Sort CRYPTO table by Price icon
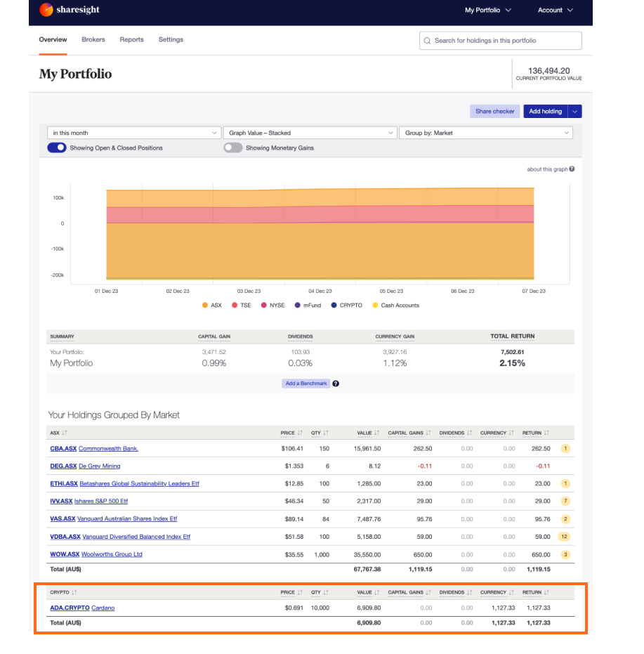 pyautogui.click(x=300, y=592)
